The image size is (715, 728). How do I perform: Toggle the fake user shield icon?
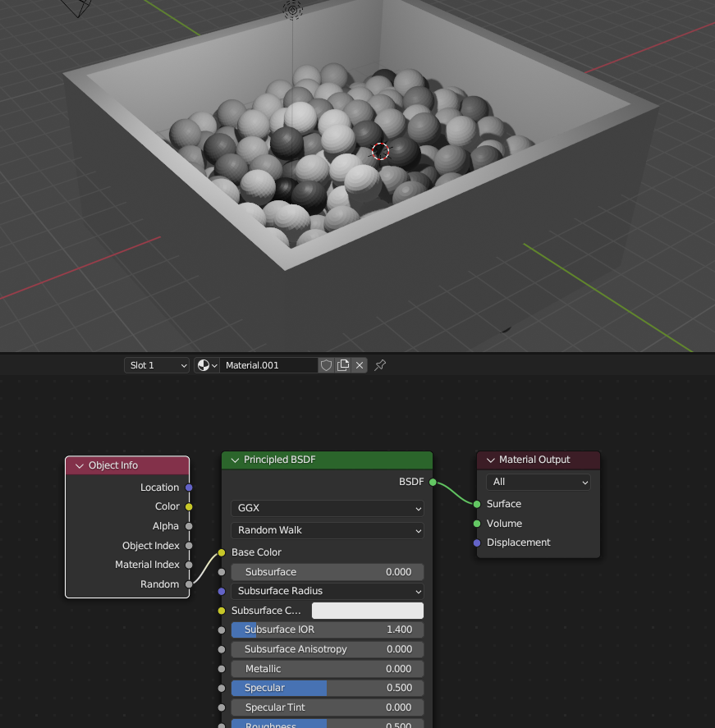(326, 365)
